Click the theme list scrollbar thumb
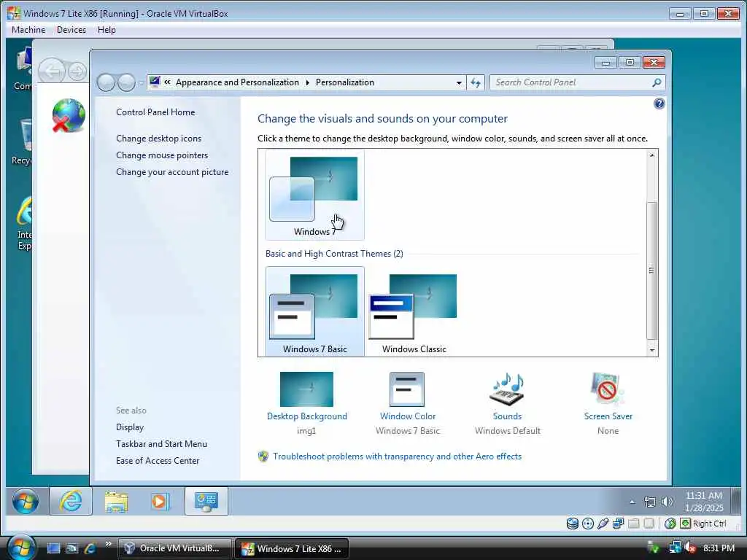 (x=651, y=271)
